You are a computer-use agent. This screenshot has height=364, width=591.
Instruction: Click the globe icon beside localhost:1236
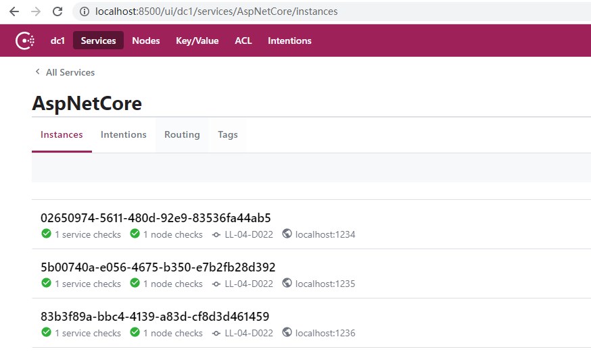[287, 332]
